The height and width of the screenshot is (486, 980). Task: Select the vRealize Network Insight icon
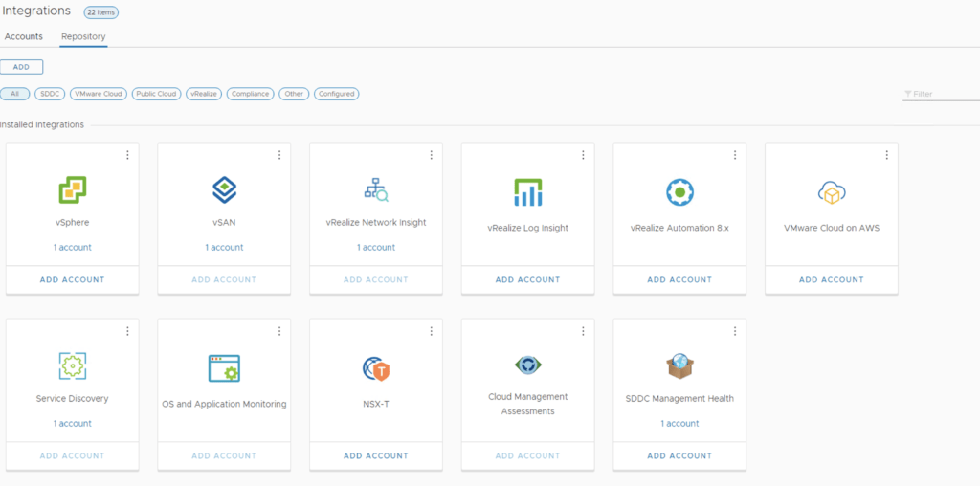376,190
